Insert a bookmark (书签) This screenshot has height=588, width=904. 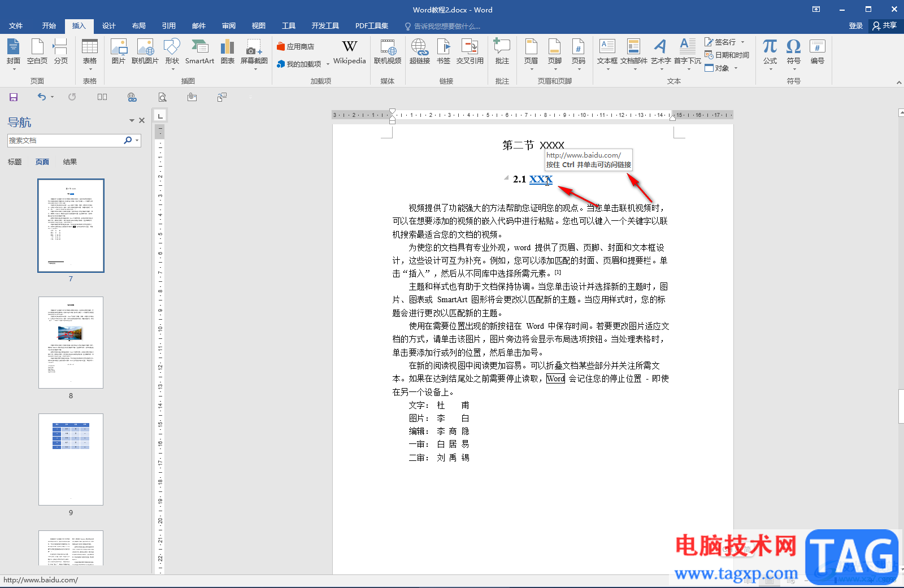click(444, 52)
